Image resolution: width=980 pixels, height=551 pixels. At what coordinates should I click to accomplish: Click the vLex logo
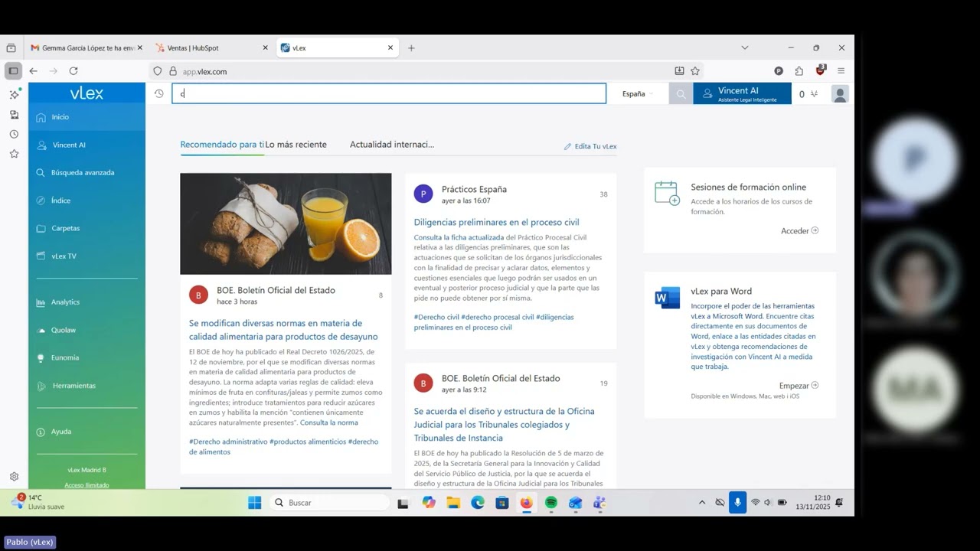pyautogui.click(x=87, y=93)
